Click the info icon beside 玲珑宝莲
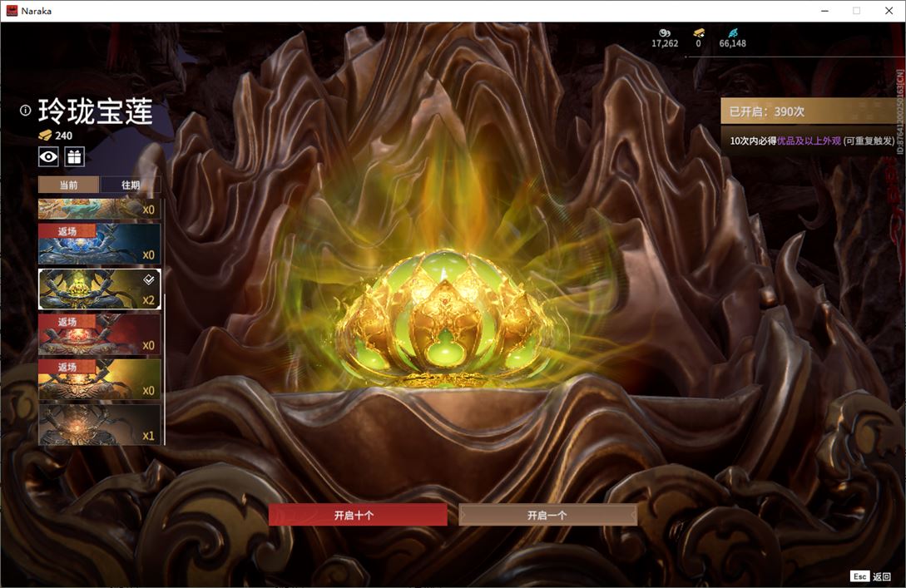This screenshot has width=906, height=588. (26, 111)
